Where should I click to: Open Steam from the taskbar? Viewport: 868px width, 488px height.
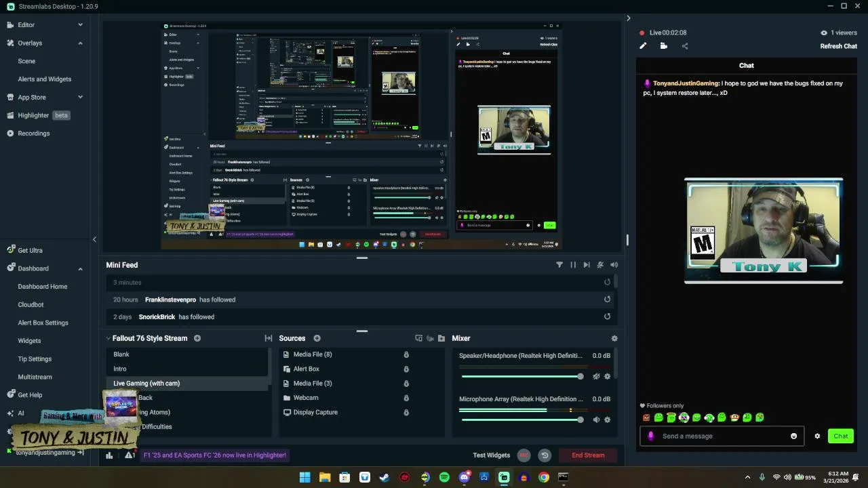click(x=384, y=477)
